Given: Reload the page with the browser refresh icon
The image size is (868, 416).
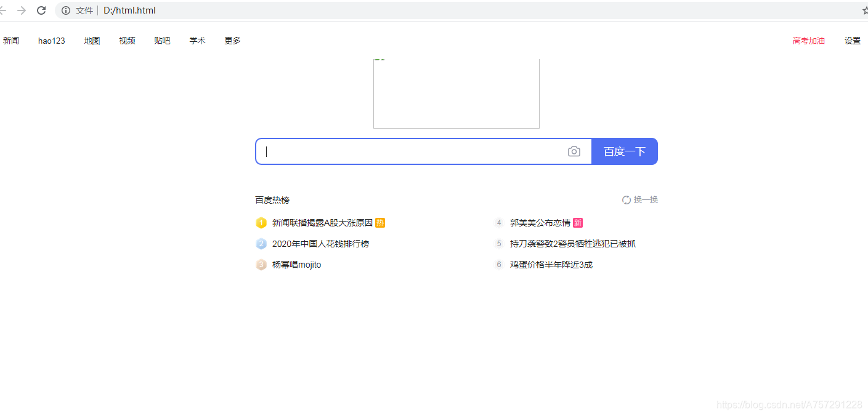Looking at the screenshot, I should [42, 10].
